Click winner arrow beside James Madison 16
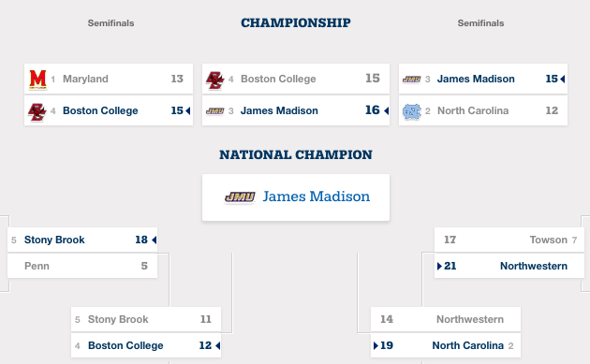The image size is (590, 364). point(386,110)
